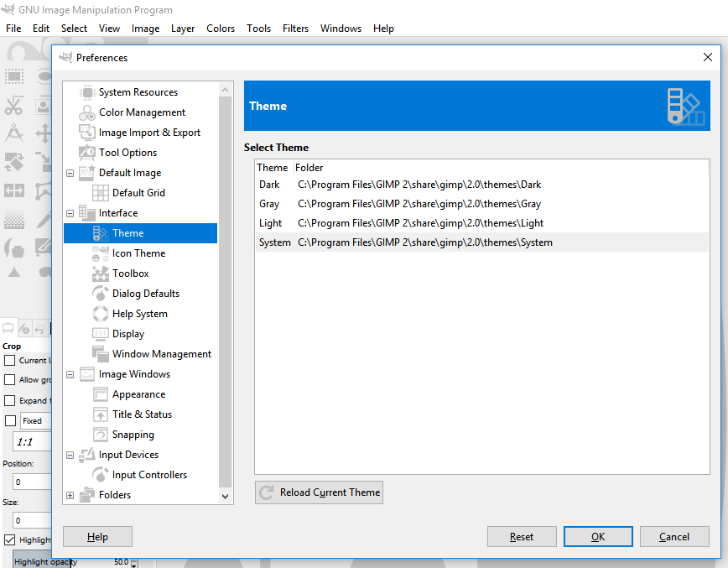Click the 1:1 aspect ratio field
Viewport: 728px width, 568px height.
[32, 441]
